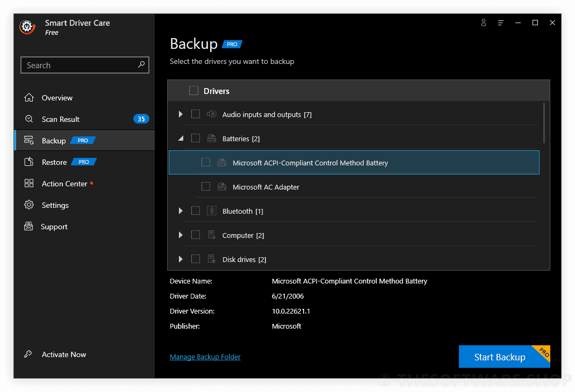Check the Computer checkbox
575x392 pixels.
196,235
